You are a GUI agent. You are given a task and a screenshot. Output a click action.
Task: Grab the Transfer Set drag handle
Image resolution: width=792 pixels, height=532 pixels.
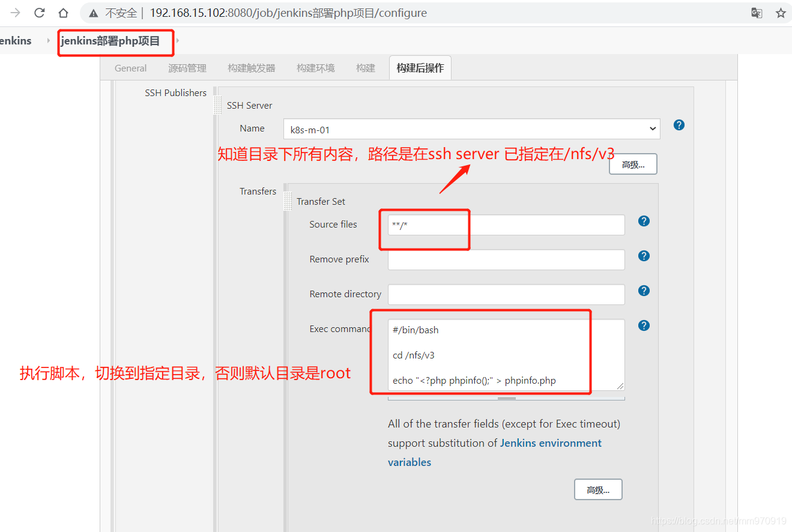pyautogui.click(x=288, y=202)
